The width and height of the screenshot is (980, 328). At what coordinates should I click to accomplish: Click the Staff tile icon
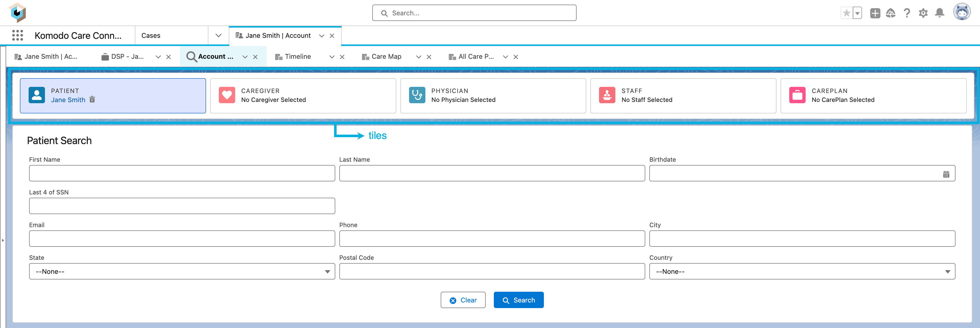pos(607,95)
